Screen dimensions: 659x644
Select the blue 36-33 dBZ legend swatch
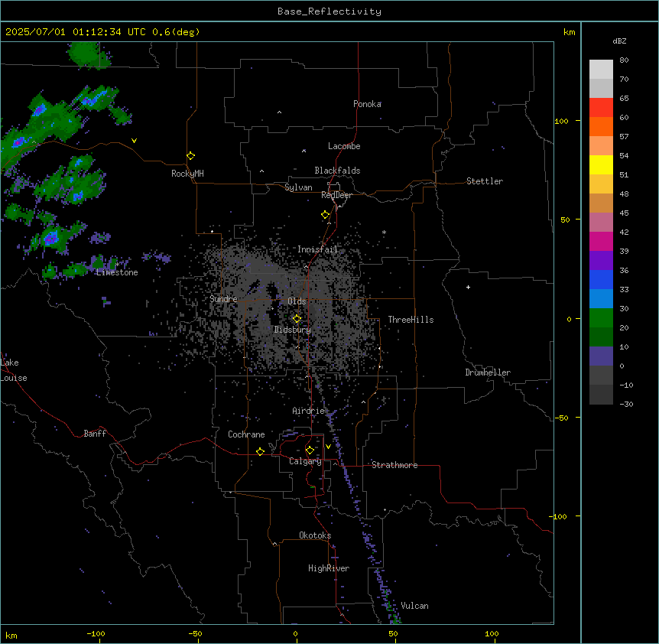[601, 279]
